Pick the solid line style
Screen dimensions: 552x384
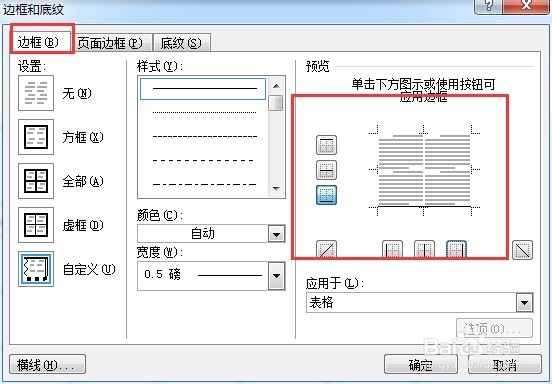[203, 89]
